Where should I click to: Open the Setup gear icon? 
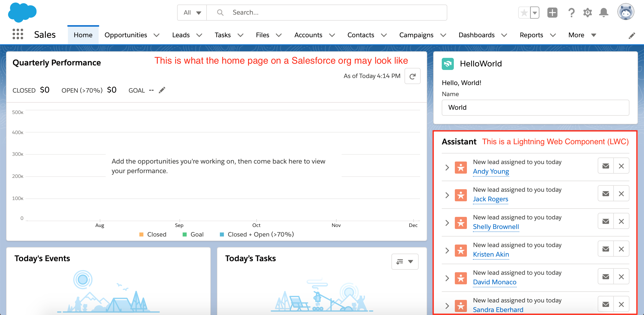pyautogui.click(x=588, y=13)
